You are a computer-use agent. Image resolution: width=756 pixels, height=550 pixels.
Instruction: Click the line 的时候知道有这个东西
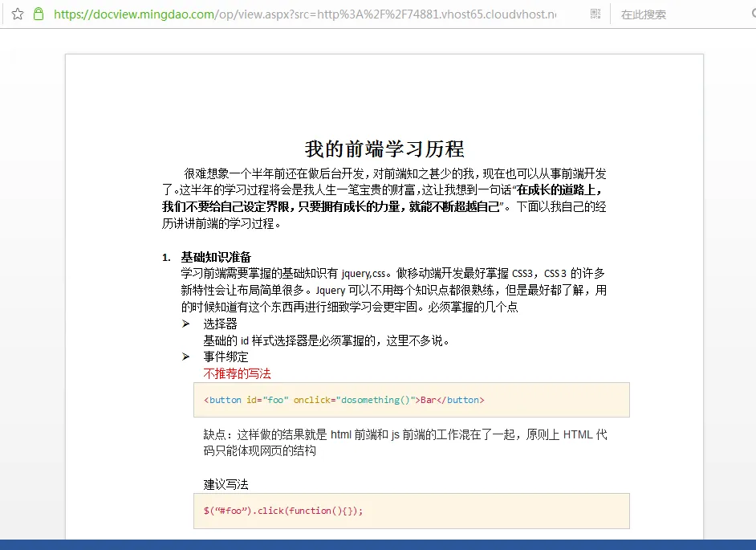click(350, 308)
